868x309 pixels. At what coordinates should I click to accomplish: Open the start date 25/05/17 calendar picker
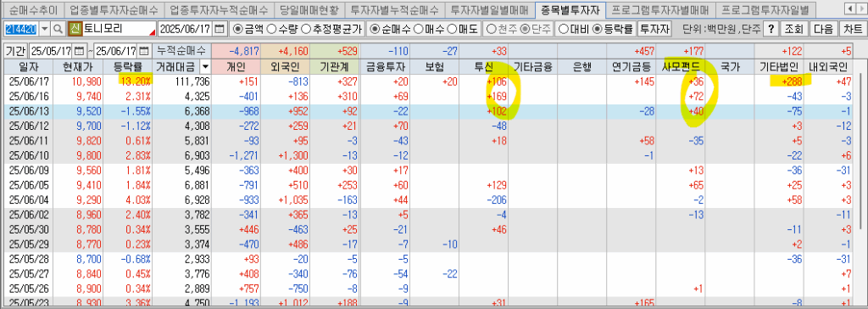point(79,52)
